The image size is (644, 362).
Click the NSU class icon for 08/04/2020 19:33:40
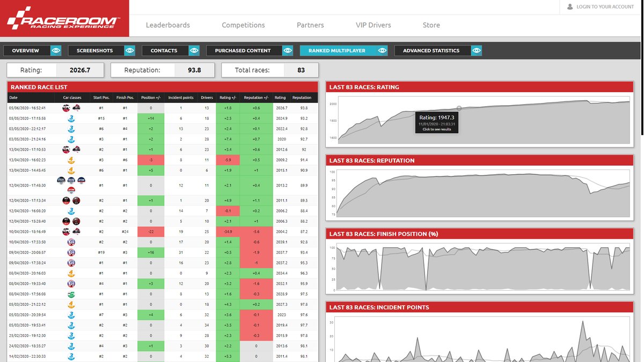pos(71,283)
